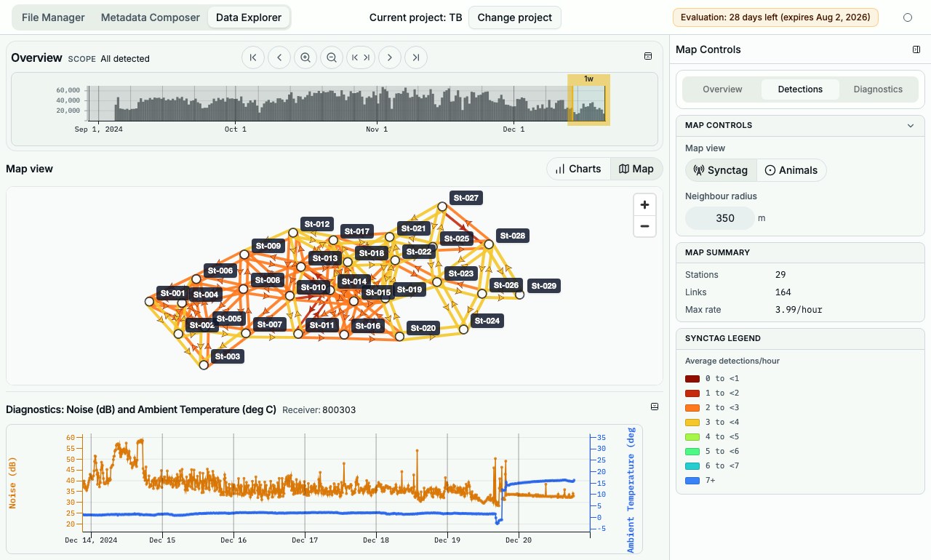This screenshot has width=931, height=560.
Task: Jump to end of overview timeline
Action: tap(416, 57)
